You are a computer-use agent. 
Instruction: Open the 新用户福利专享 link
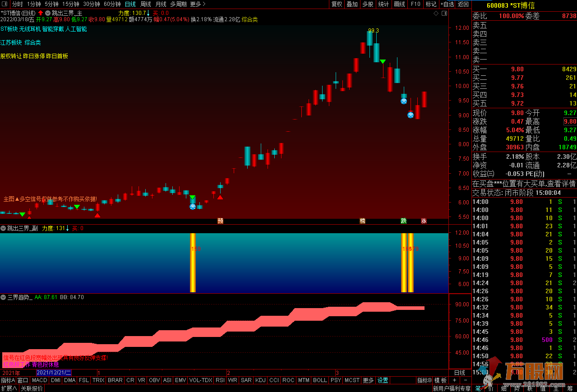pyautogui.click(x=452, y=388)
